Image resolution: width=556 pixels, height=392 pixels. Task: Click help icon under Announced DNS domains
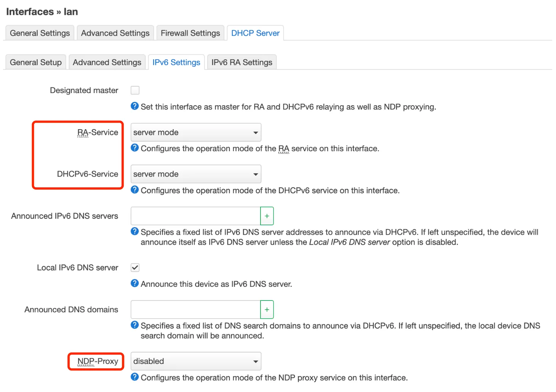[x=135, y=325]
